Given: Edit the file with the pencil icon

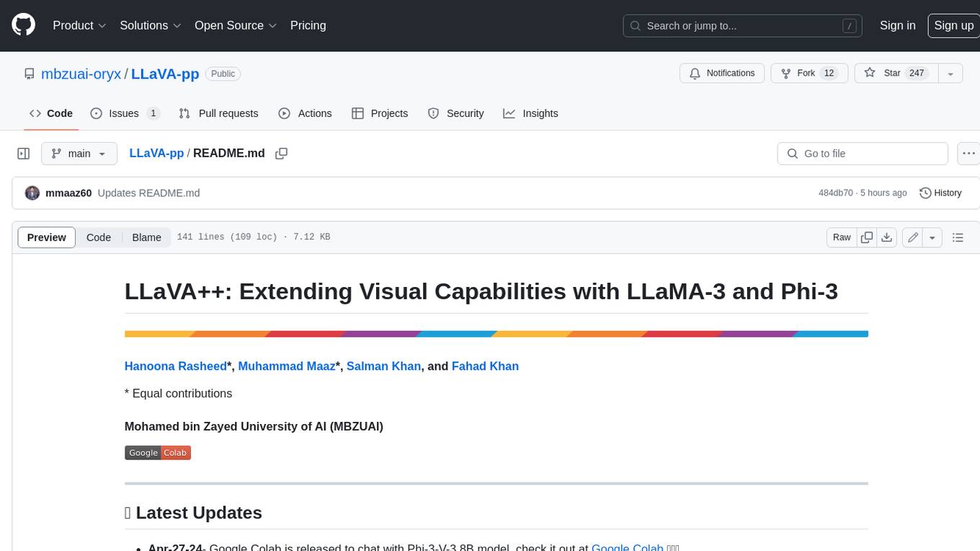Looking at the screenshot, I should pos(913,237).
